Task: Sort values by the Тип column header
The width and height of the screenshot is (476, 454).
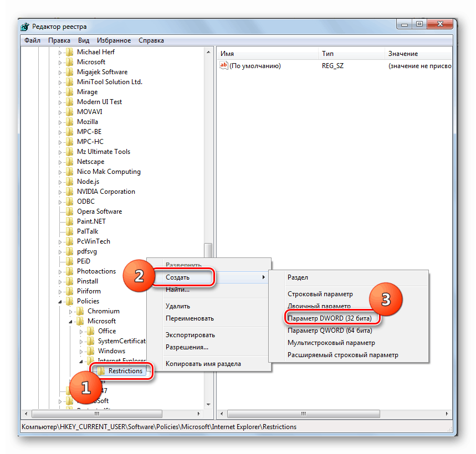Action: coord(351,54)
